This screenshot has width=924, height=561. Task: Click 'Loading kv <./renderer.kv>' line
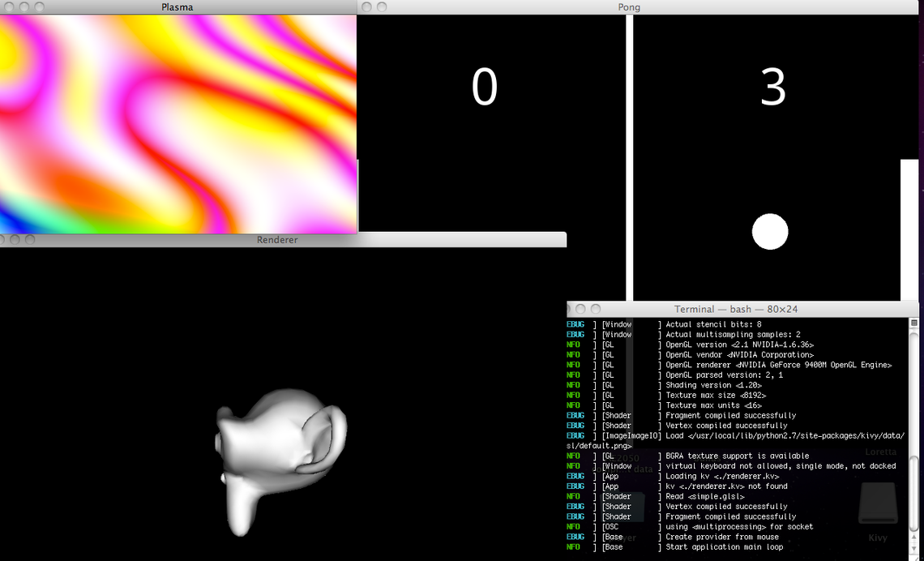[x=722, y=476]
